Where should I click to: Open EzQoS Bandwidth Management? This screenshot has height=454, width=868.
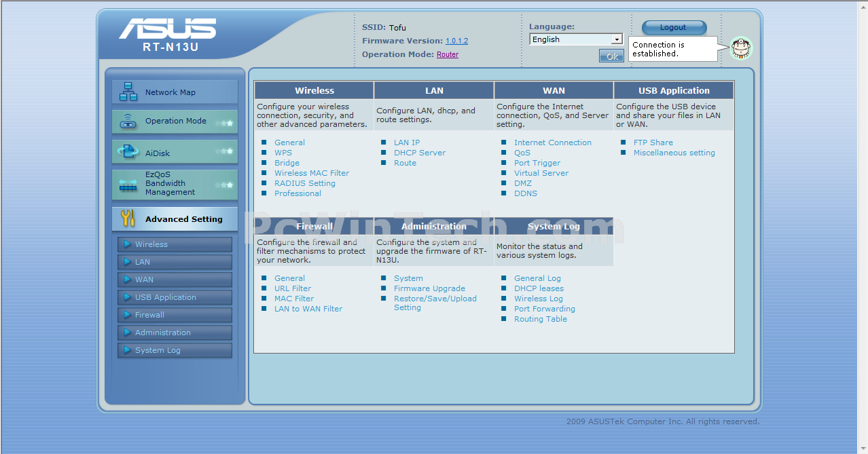tap(175, 184)
